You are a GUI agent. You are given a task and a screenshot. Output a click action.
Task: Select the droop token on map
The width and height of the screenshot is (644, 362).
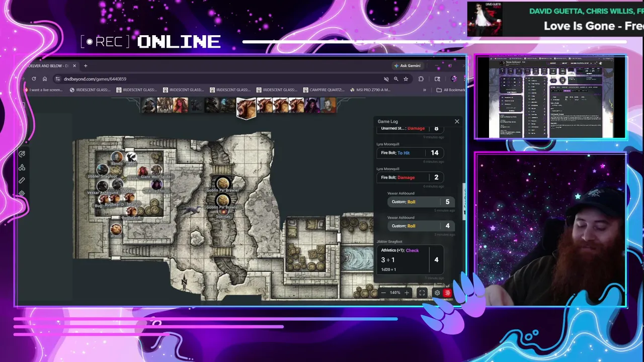tap(116, 230)
